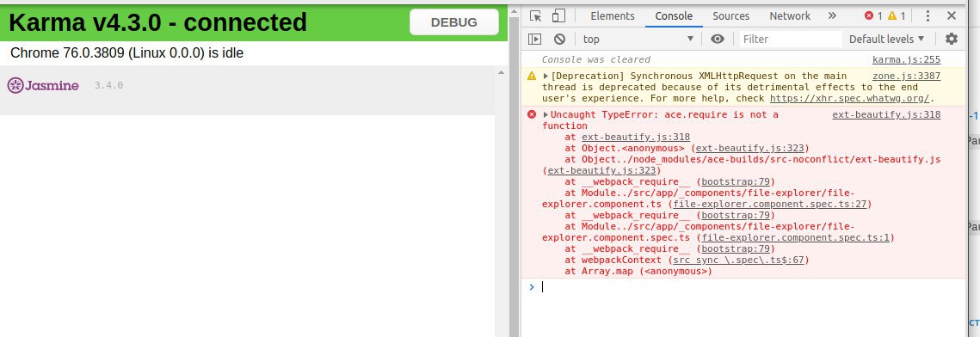Toggle the console sidebar icon
980x337 pixels.
coord(534,39)
